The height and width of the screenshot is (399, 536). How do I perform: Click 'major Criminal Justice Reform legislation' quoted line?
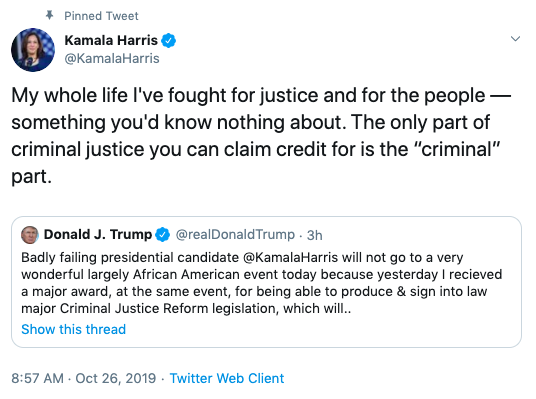pyautogui.click(x=148, y=308)
